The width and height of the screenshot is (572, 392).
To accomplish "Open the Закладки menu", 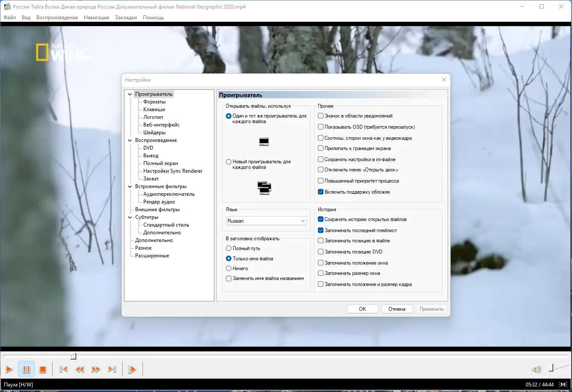I will 126,18.
